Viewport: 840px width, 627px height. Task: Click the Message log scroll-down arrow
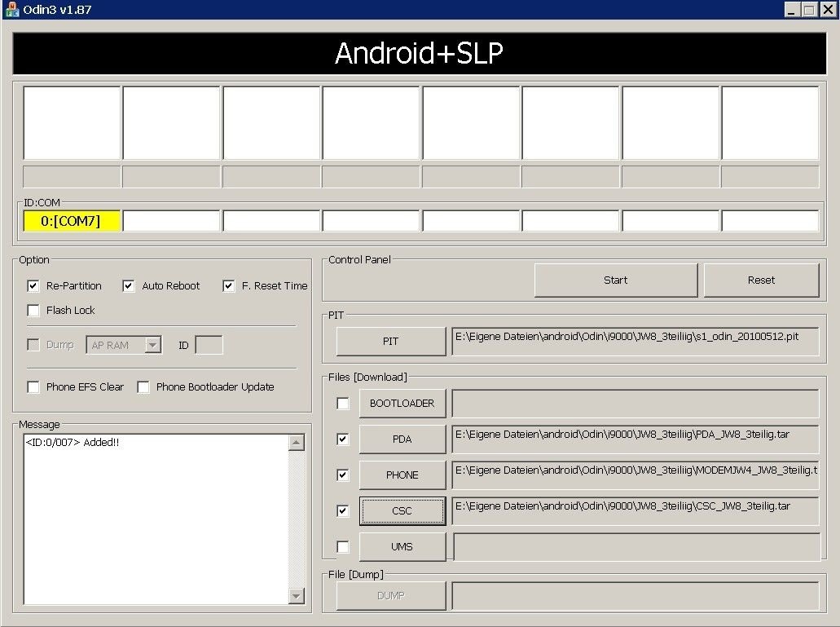click(x=297, y=595)
